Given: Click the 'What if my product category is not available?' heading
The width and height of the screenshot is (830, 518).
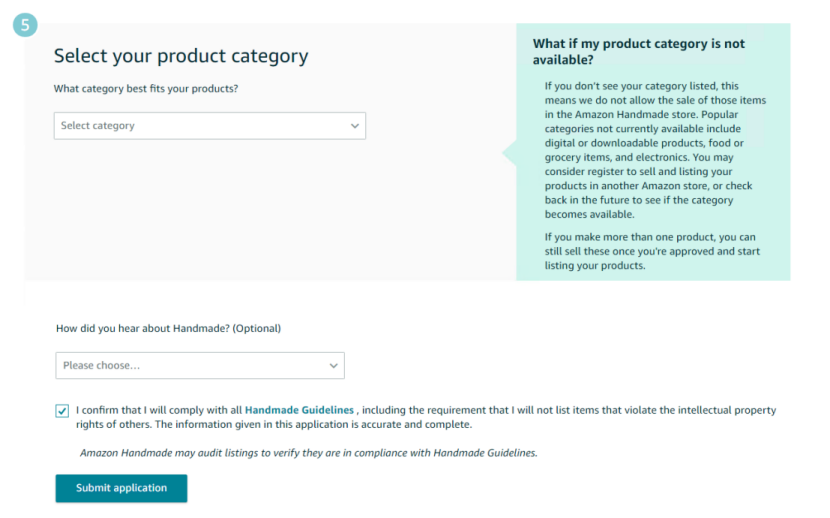Looking at the screenshot, I should point(638,52).
